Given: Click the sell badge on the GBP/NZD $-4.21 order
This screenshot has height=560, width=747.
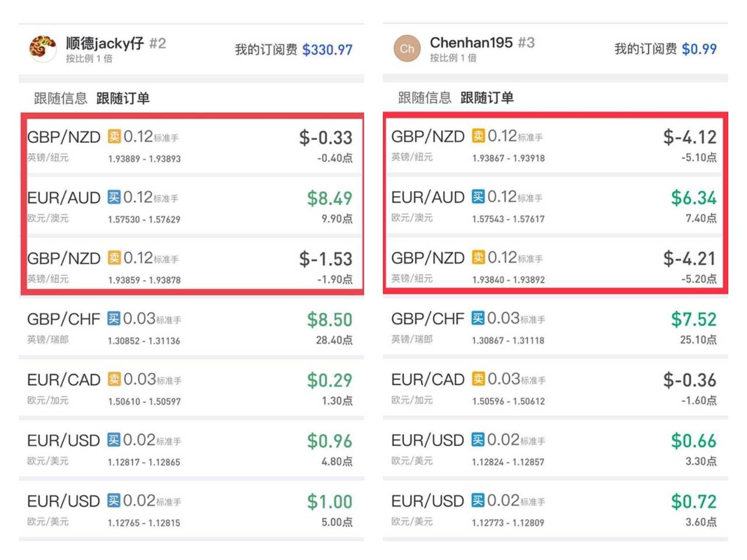Looking at the screenshot, I should 478,257.
